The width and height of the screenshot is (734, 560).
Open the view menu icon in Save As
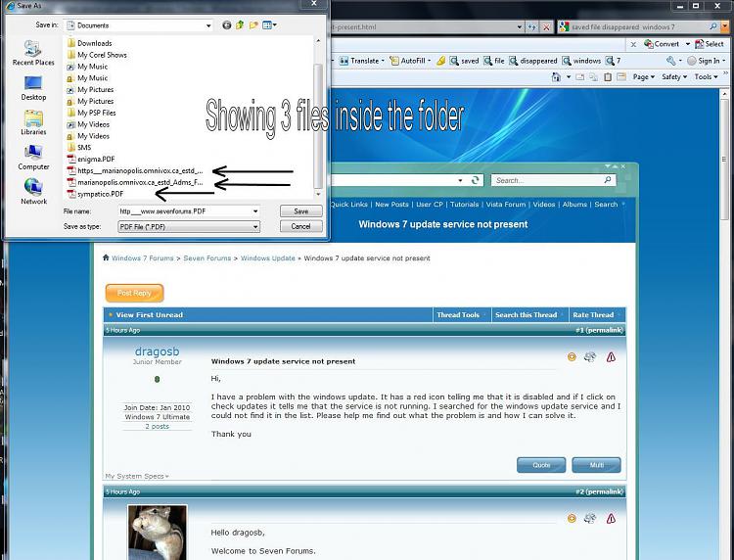(269, 25)
